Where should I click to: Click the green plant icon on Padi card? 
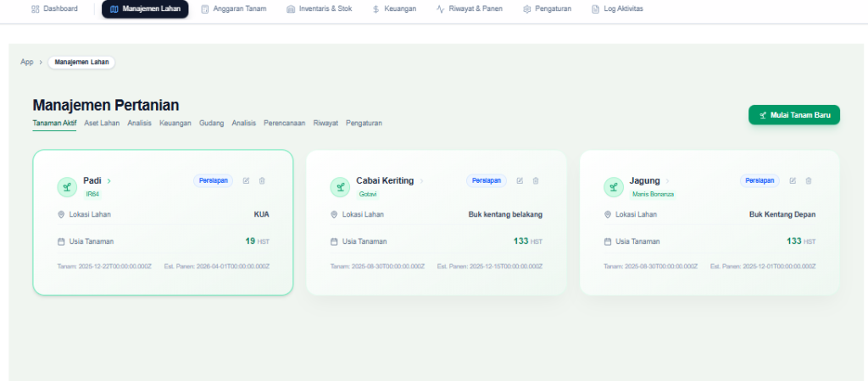click(x=67, y=187)
